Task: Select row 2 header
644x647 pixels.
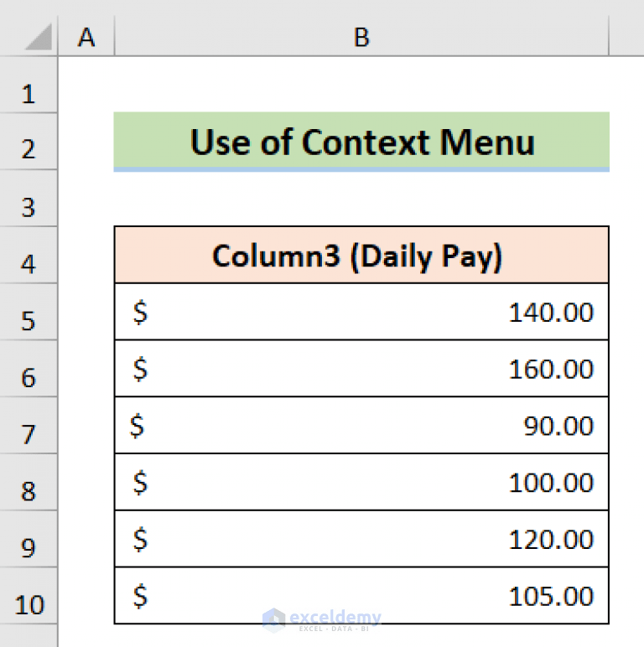Action: tap(29, 142)
